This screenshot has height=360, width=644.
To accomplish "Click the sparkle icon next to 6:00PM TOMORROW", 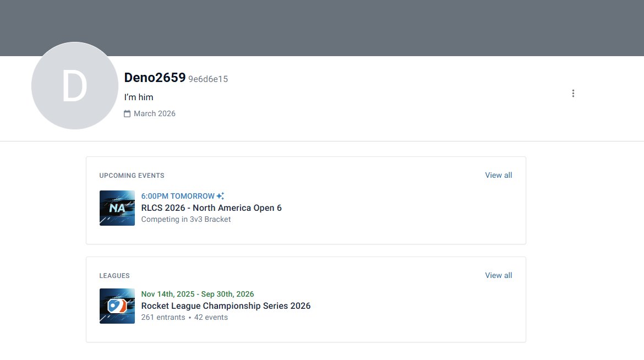I will click(220, 196).
